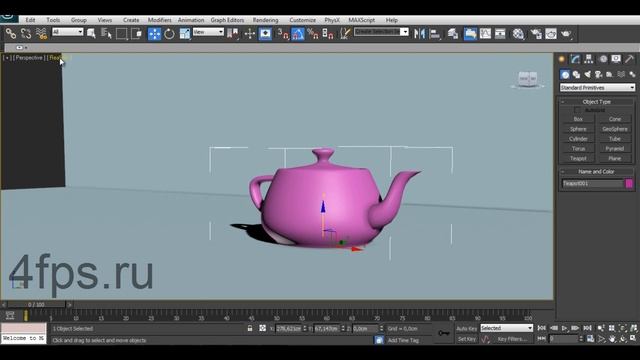Enable the AutoGrid checkbox
Image resolution: width=640 pixels, height=360 pixels.
[577, 110]
